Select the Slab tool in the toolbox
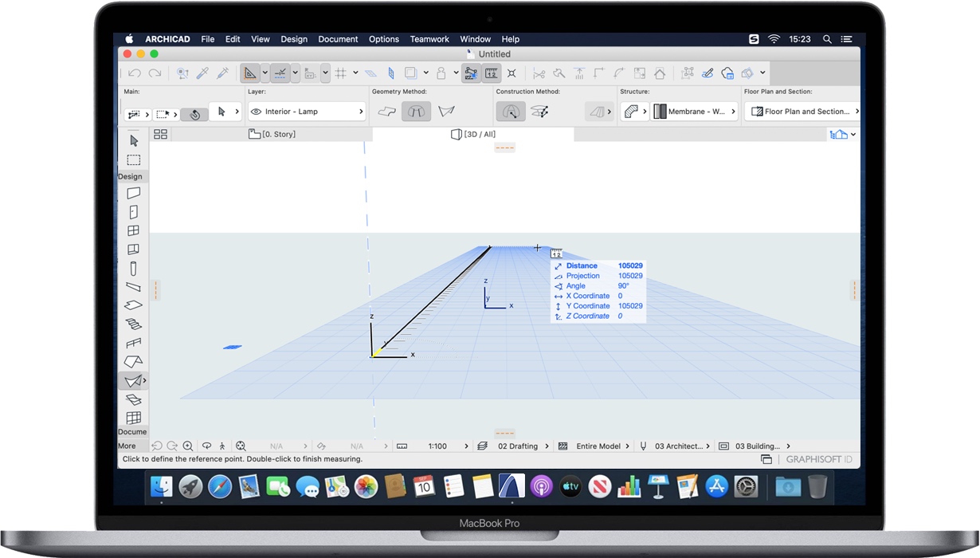Screen dimensions: 980x558 click(133, 305)
